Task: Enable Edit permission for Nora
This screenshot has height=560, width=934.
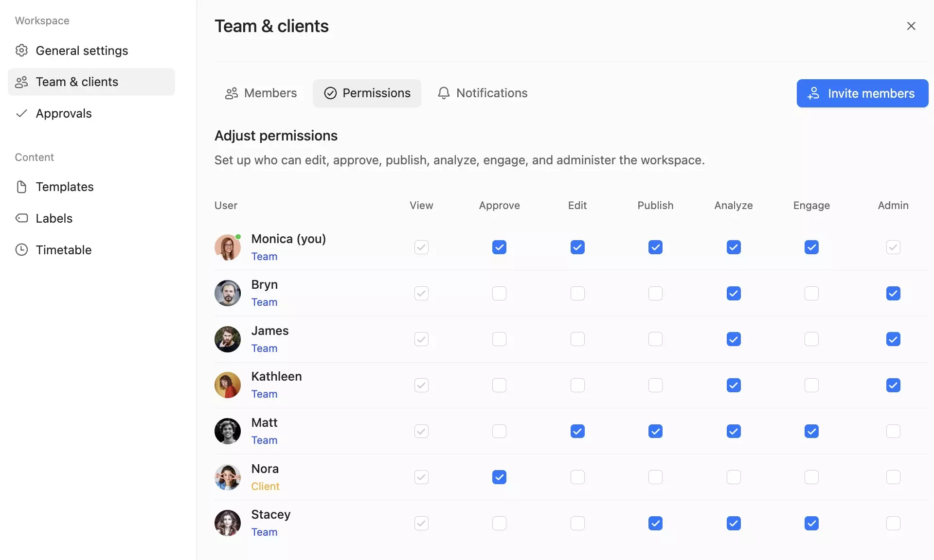Action: [x=577, y=477]
